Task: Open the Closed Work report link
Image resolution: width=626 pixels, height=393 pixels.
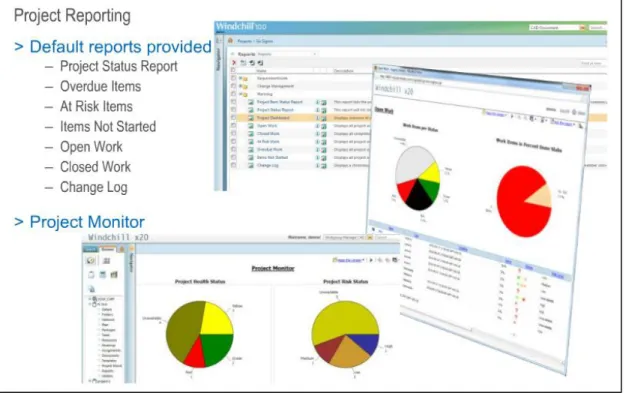Action: point(268,134)
